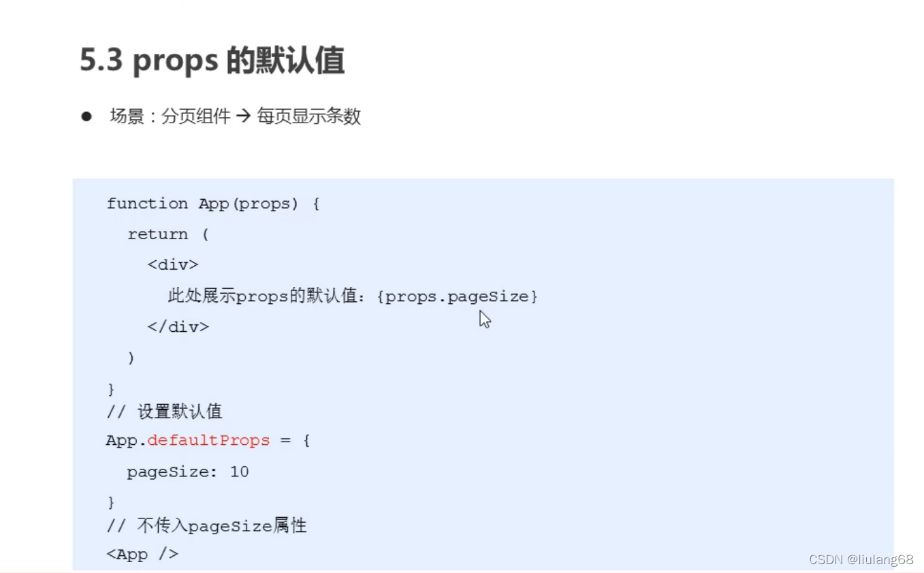The height and width of the screenshot is (573, 924).
Task: Click the expression '{props.pageSize}'
Action: (x=458, y=296)
